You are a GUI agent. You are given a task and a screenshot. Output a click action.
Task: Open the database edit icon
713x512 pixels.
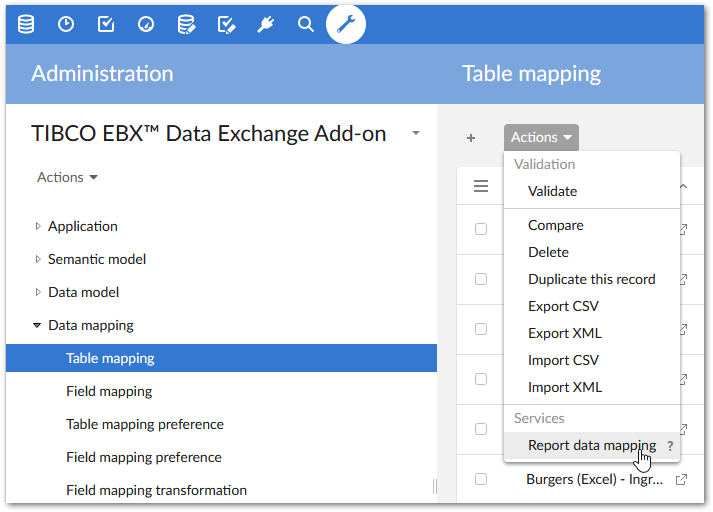(x=186, y=24)
